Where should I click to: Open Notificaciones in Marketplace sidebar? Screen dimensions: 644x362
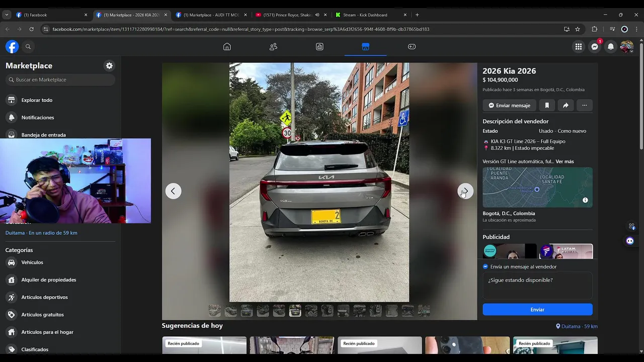coord(60,118)
